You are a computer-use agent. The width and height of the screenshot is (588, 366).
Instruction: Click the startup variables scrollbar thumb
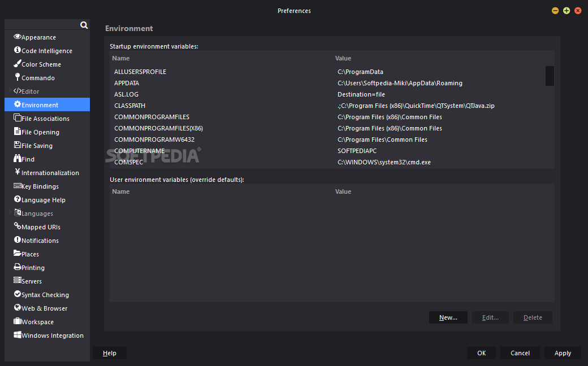[x=550, y=76]
